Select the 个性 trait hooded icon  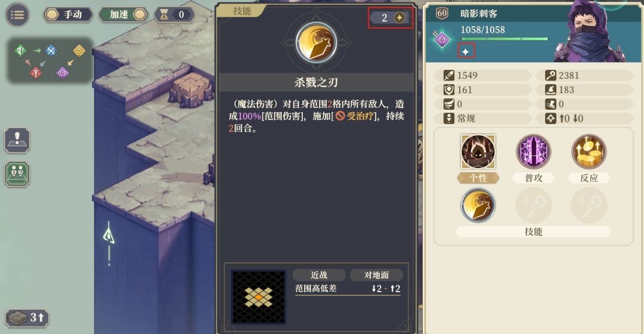(478, 151)
